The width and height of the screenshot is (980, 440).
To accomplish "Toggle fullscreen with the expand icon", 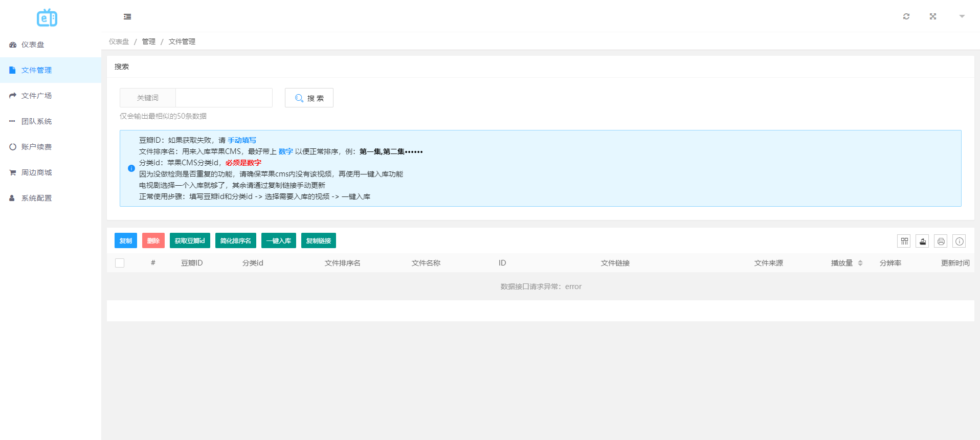I will [x=932, y=16].
